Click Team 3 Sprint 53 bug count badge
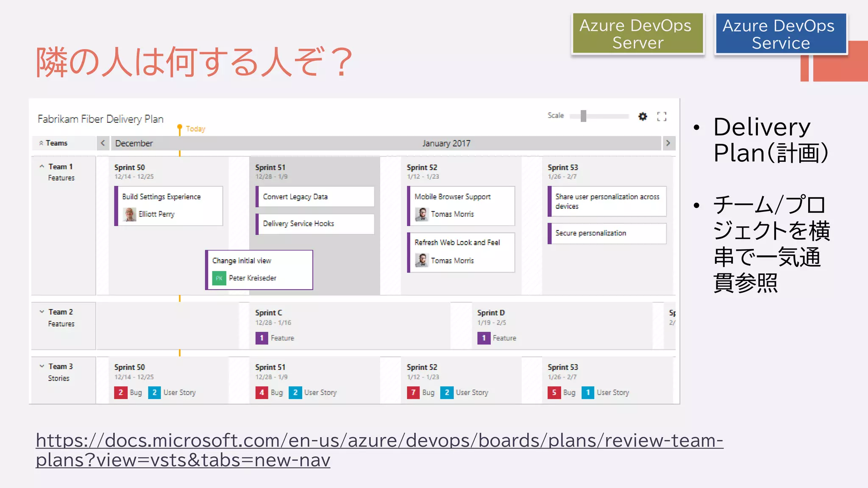This screenshot has height=488, width=868. [554, 393]
